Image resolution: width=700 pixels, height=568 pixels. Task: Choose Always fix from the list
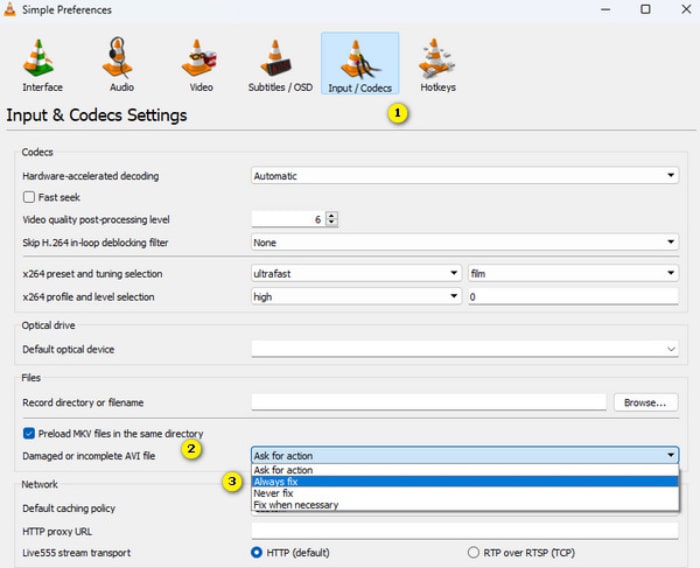465,481
